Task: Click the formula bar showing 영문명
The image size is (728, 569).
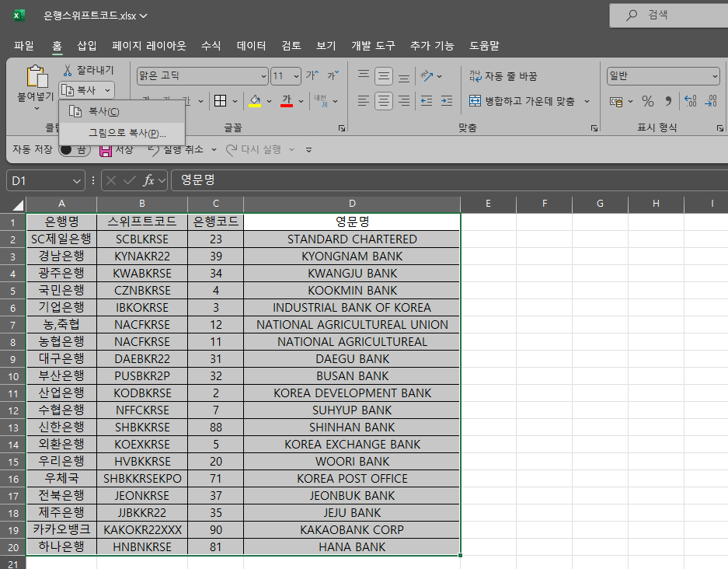Action: [449, 180]
